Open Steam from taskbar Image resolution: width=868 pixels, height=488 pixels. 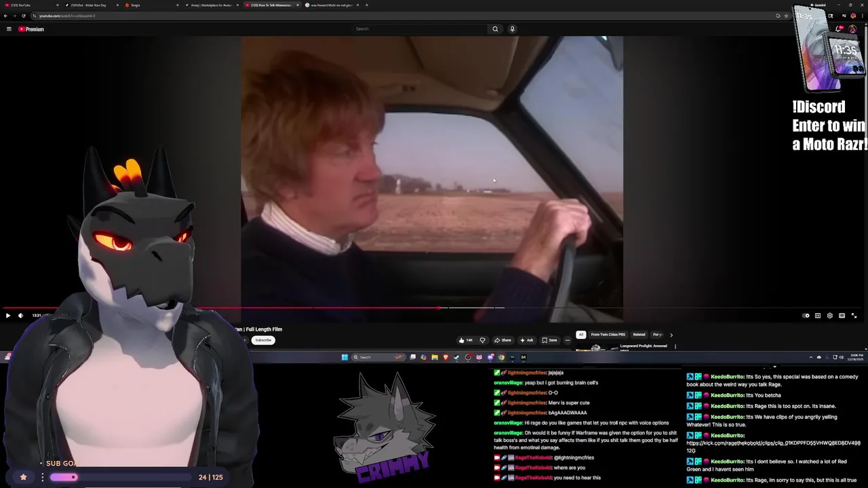(456, 357)
